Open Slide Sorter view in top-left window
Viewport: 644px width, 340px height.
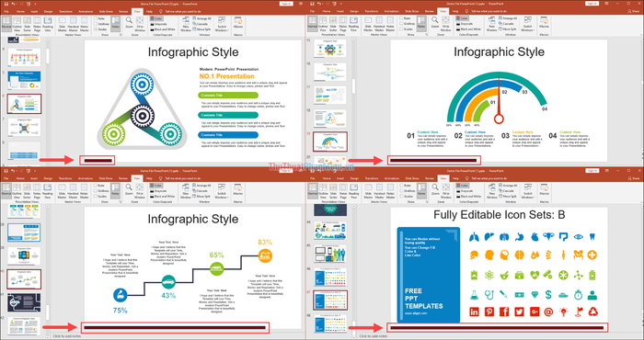tap(27, 25)
